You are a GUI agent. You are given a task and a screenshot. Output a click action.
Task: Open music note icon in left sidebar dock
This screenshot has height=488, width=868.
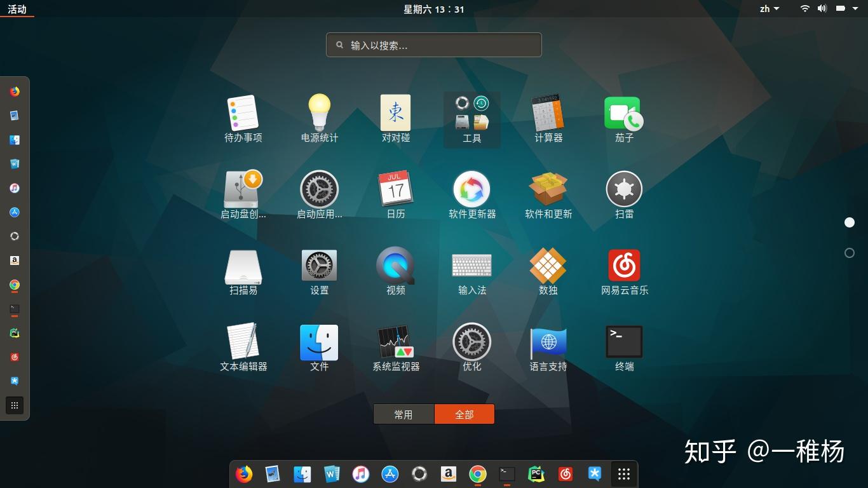pyautogui.click(x=15, y=188)
